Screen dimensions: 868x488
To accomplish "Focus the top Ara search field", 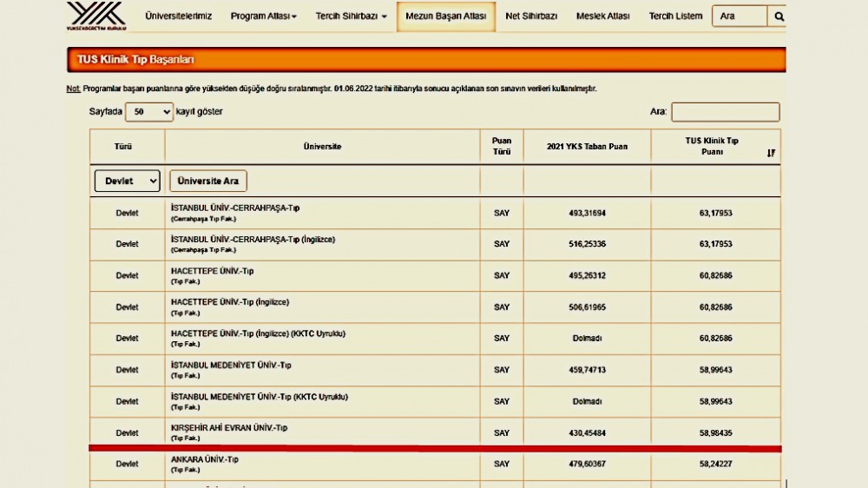I will click(740, 16).
